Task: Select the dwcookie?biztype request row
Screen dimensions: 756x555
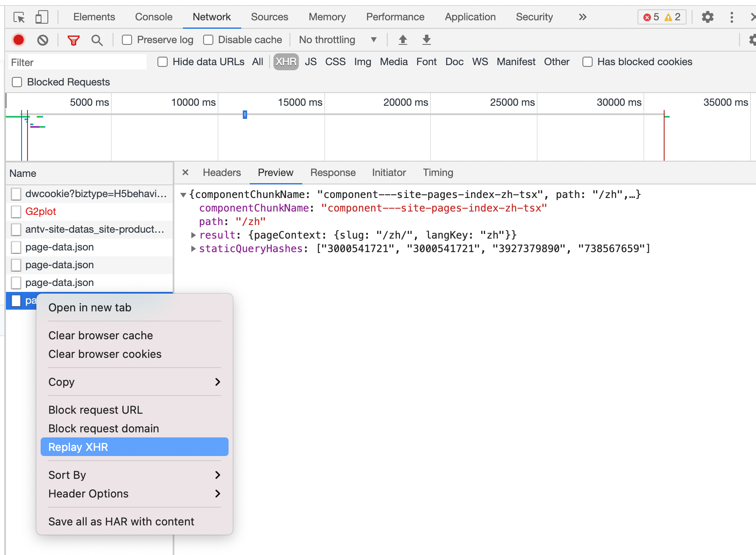Action: pyautogui.click(x=89, y=194)
